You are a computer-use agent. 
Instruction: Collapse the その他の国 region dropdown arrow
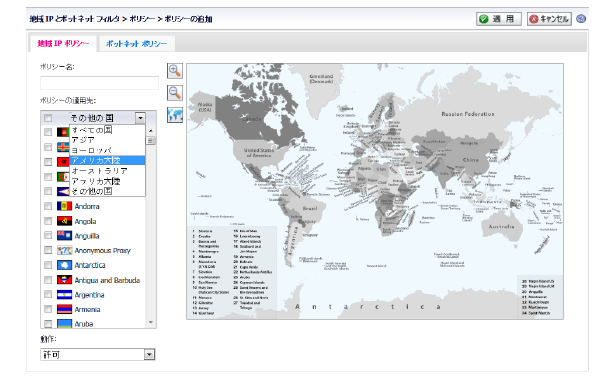point(140,118)
